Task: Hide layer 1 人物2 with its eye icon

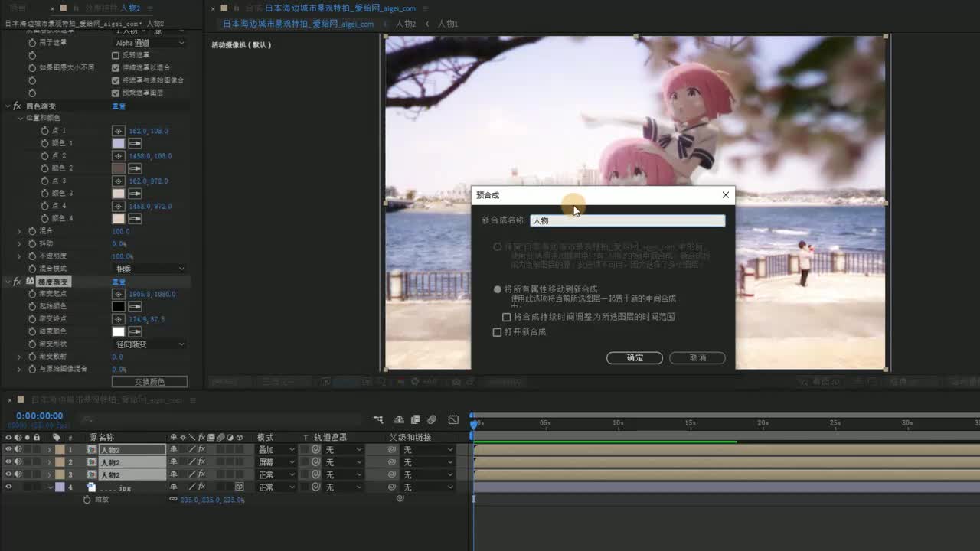Action: pos(8,450)
